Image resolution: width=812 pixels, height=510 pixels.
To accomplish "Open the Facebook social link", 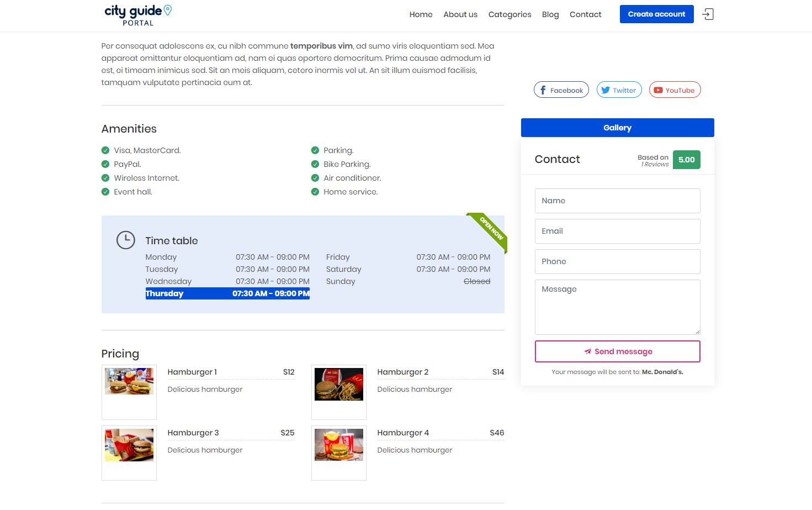I will [561, 90].
